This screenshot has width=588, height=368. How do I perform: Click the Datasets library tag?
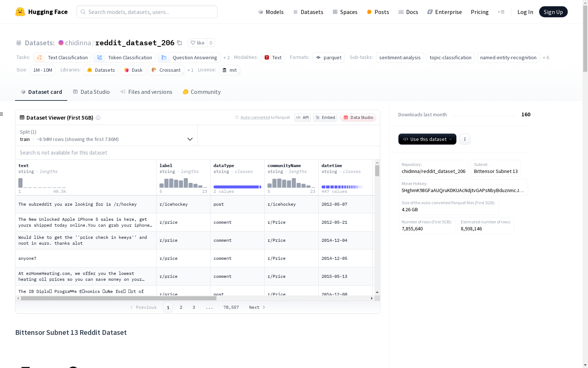point(101,70)
